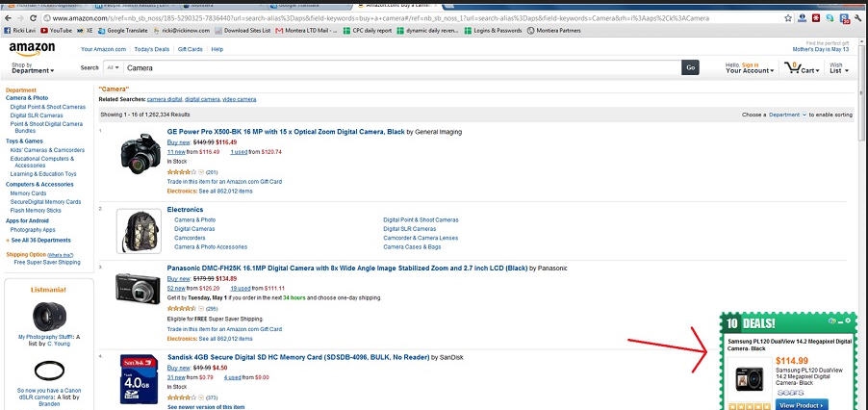Expand rating details arrow for GE Power Pro

[x=201, y=172]
